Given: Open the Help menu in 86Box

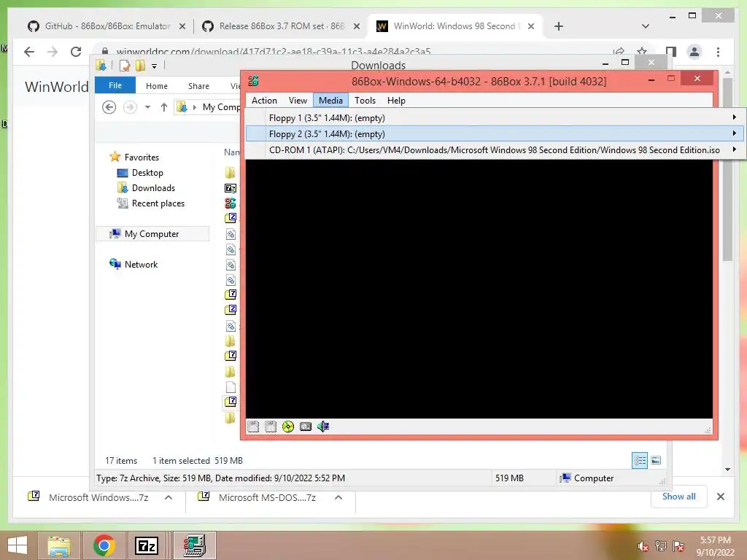Looking at the screenshot, I should coord(396,101).
